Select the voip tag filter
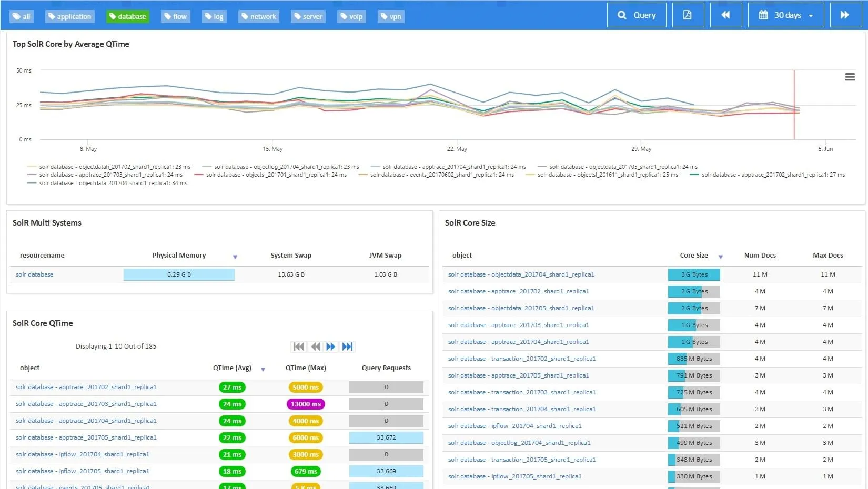The width and height of the screenshot is (868, 489). pos(351,17)
